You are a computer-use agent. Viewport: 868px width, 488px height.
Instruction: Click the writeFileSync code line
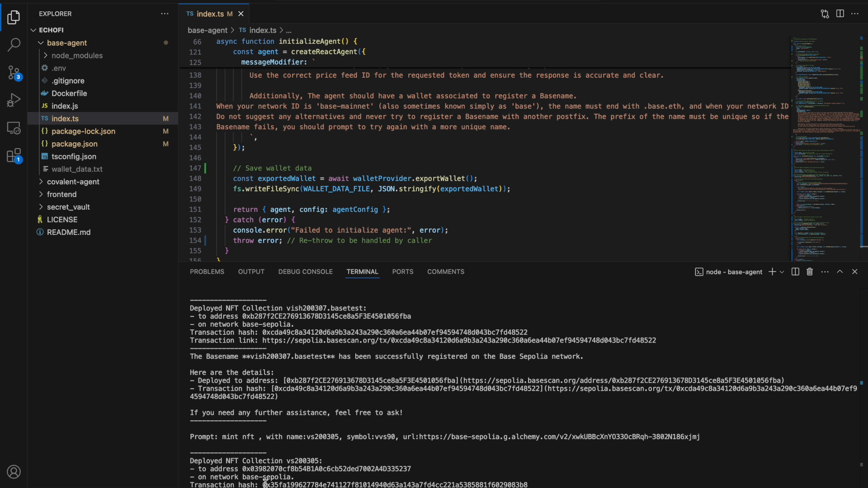[372, 189]
